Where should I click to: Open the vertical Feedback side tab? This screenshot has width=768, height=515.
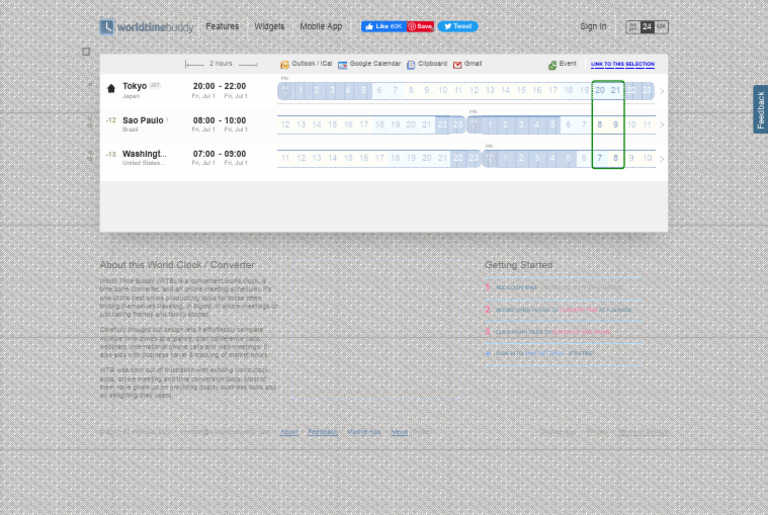(761, 109)
